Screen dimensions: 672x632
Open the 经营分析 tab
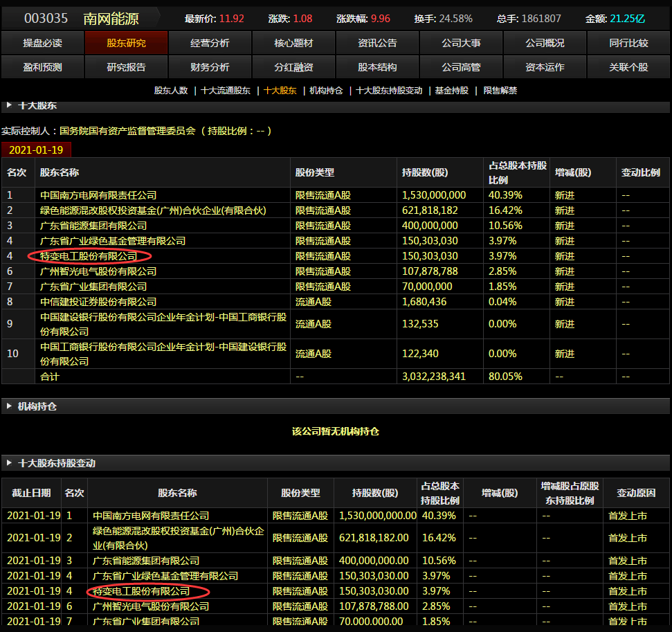coord(210,43)
